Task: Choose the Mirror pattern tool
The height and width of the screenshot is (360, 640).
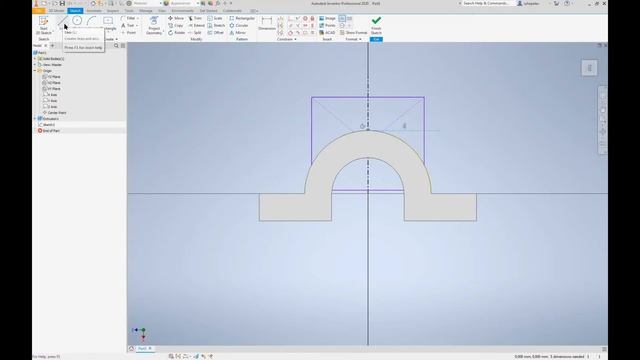Action: click(x=238, y=33)
